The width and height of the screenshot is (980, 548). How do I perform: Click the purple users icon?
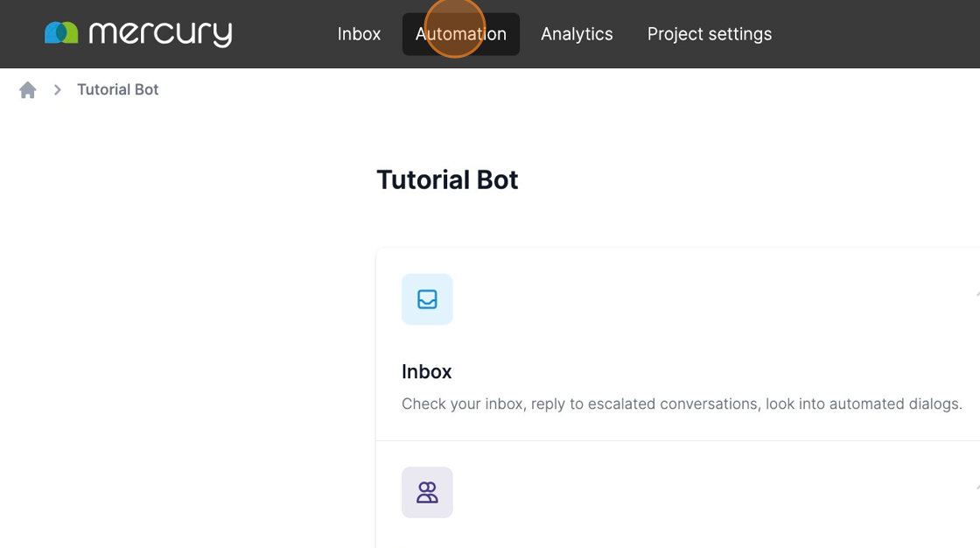(427, 493)
